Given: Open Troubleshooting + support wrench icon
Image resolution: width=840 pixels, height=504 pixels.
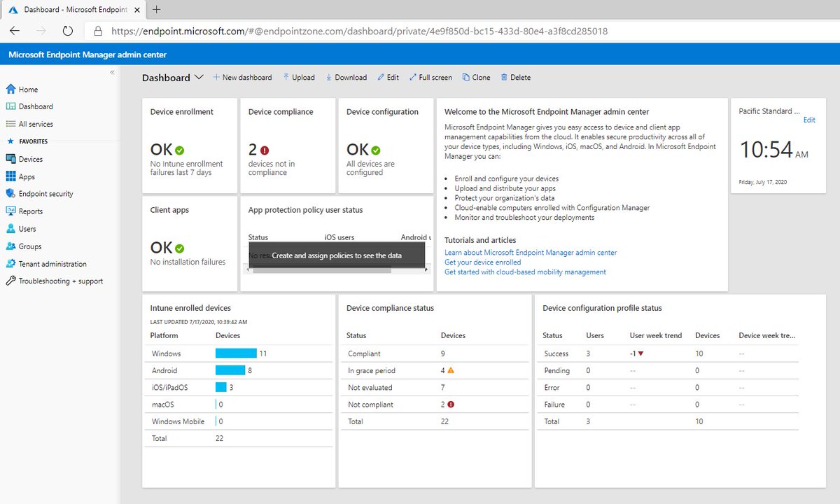Looking at the screenshot, I should click(x=10, y=281).
